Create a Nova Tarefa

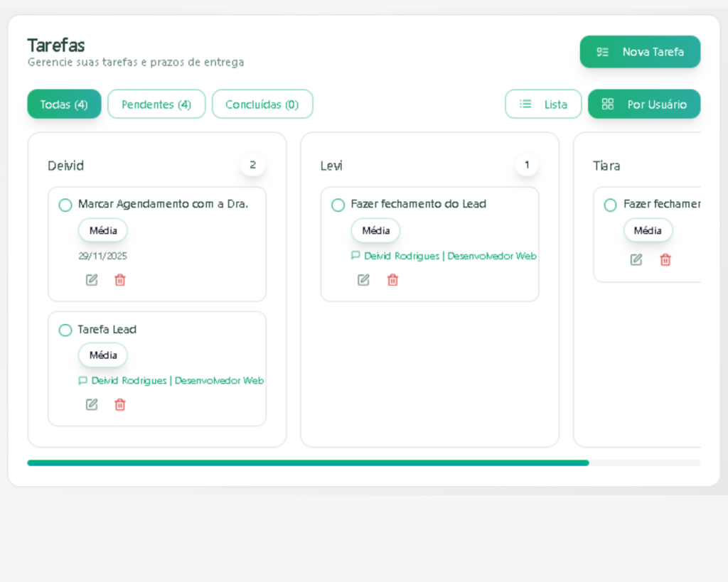point(640,52)
